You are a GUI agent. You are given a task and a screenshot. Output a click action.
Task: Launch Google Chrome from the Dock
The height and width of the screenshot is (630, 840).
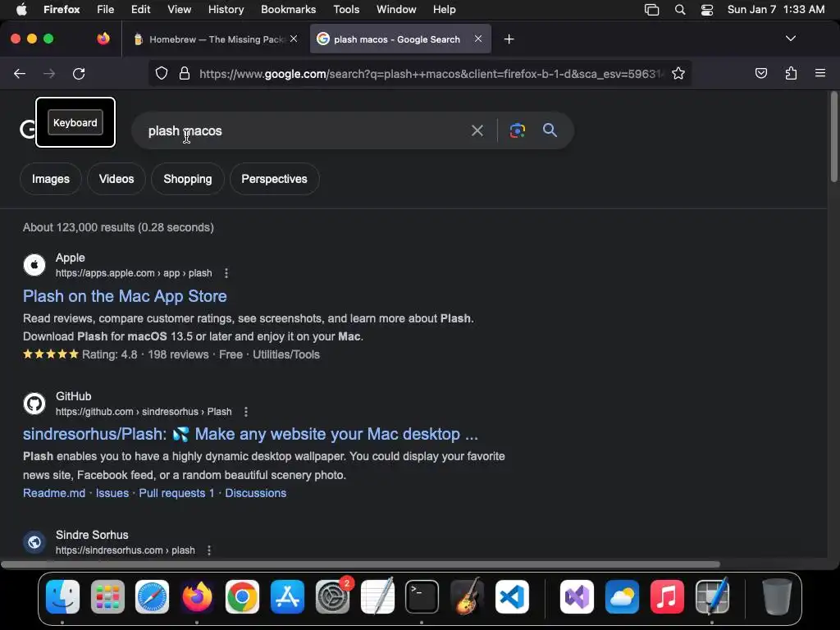(x=242, y=597)
